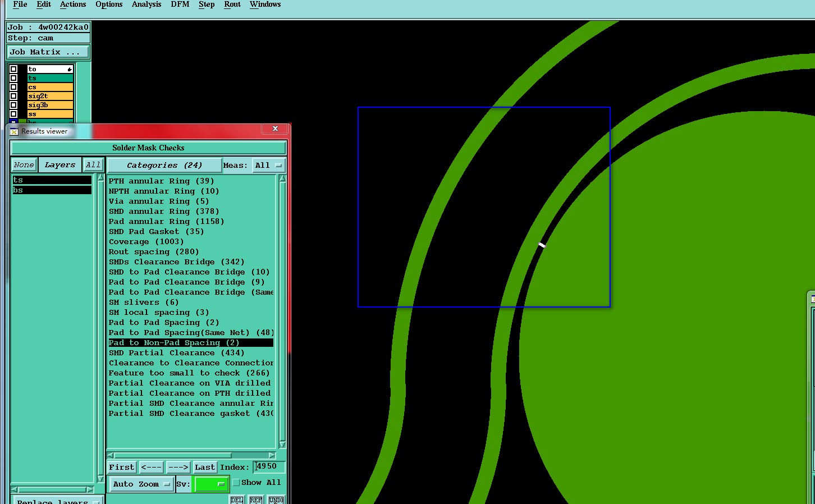
Task: Click the categories list scroll-down arrow
Action: [x=282, y=445]
